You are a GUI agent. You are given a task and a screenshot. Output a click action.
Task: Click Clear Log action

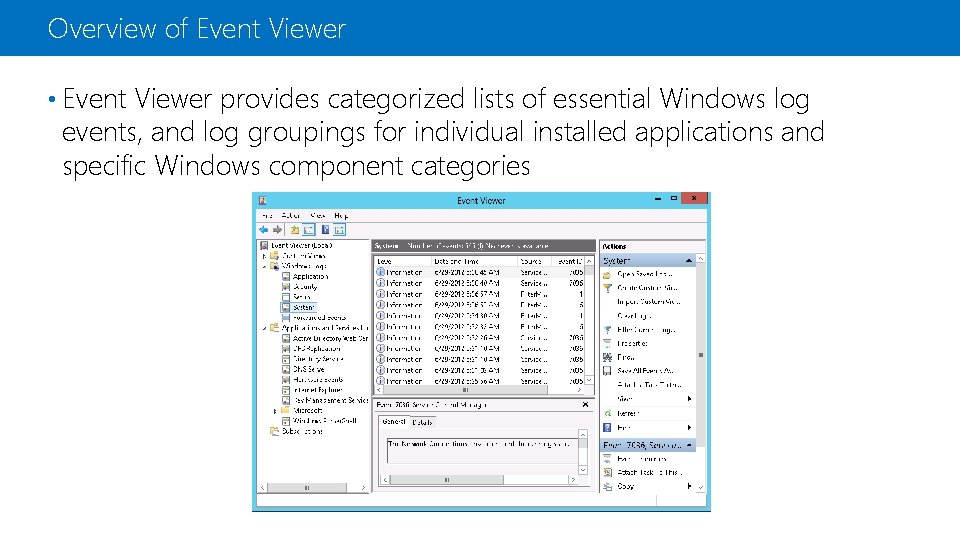coord(634,316)
